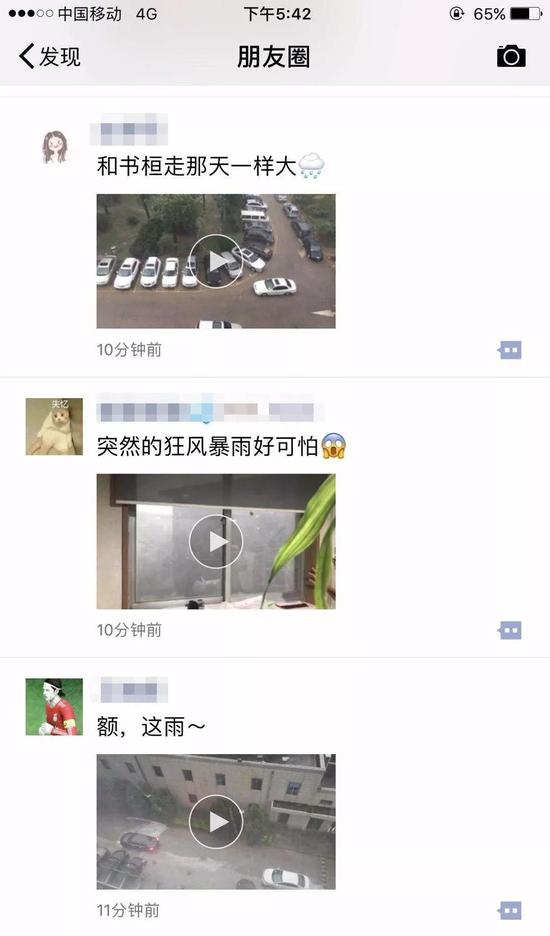Viewport: 550px width, 936px height.
Task: Tap the text 和书桓走那天一样大
Action: coord(196,166)
